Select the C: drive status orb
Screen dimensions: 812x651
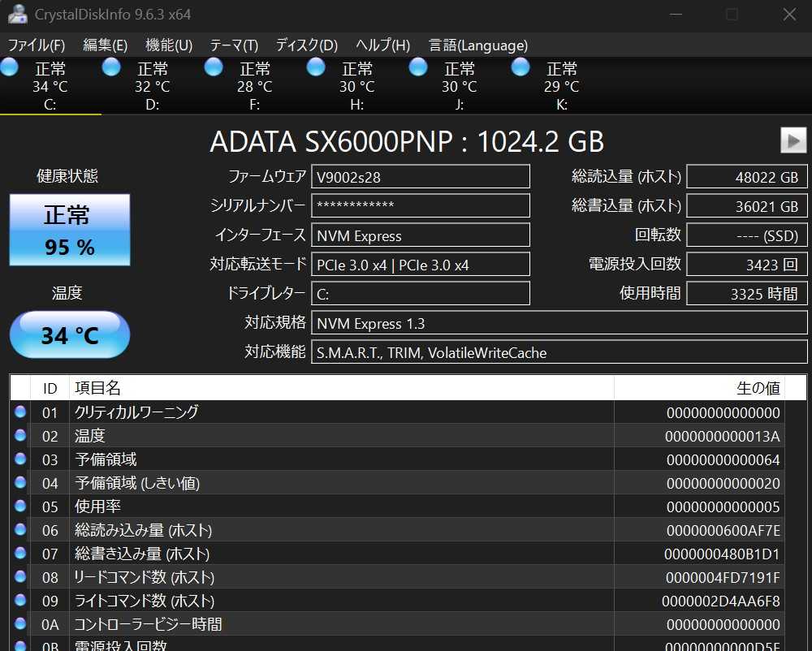9,67
